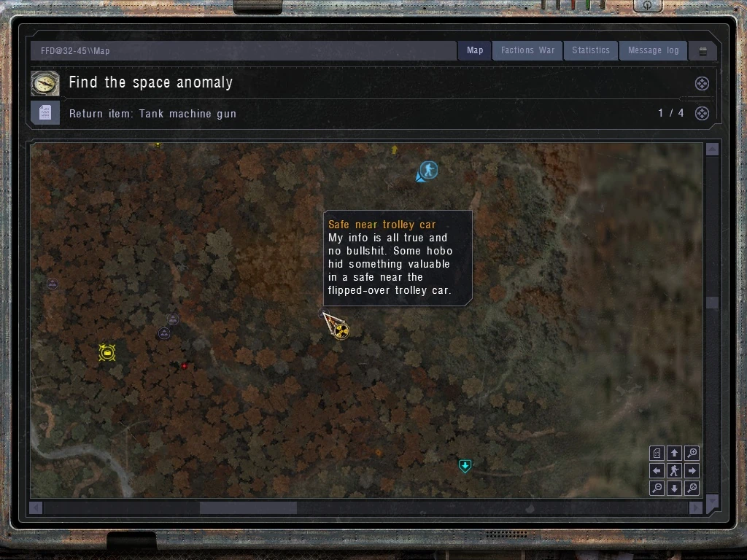Image resolution: width=747 pixels, height=560 pixels.
Task: Click the upper of the paired grey markers
Action: pyautogui.click(x=173, y=319)
